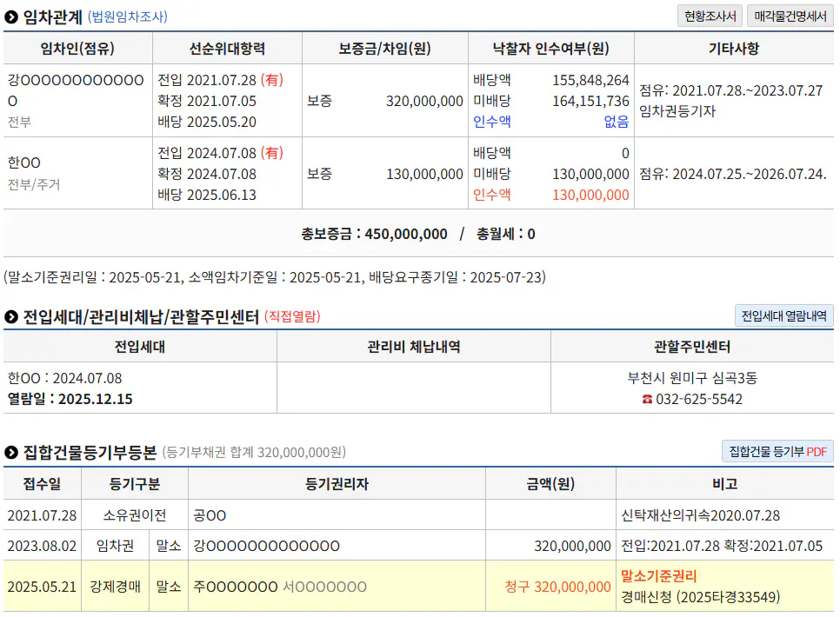
Task: Click the 총월세 : 0 summary
Action: 506,234
